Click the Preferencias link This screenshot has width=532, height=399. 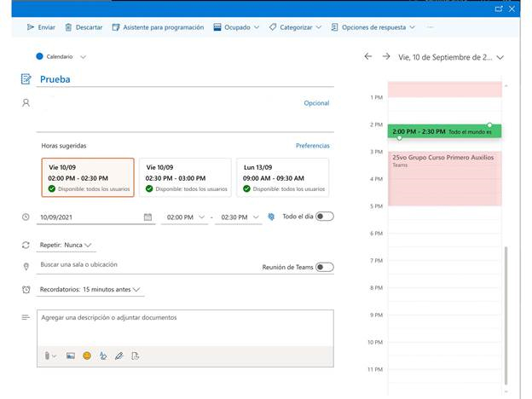[312, 146]
